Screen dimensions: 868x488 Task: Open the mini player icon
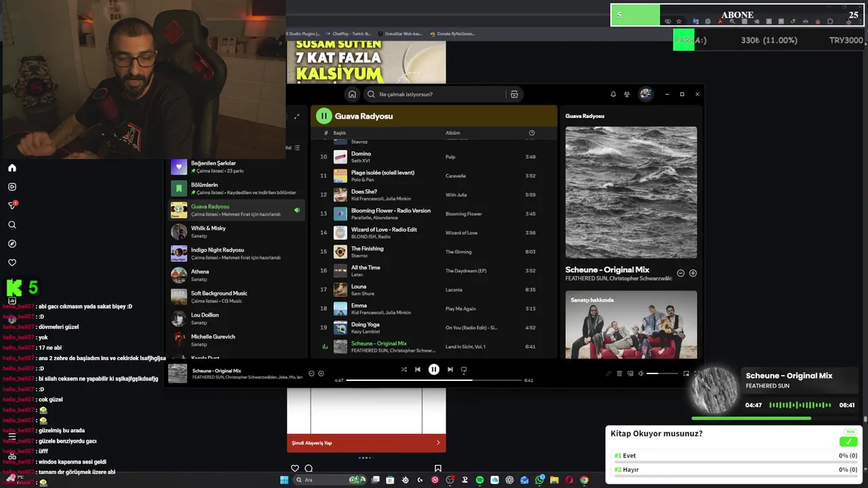(x=686, y=373)
